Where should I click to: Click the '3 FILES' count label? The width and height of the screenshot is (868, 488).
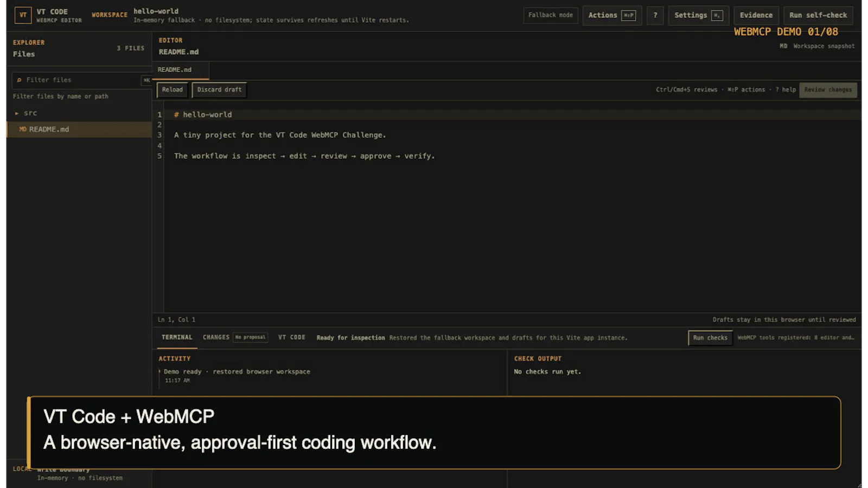point(131,48)
